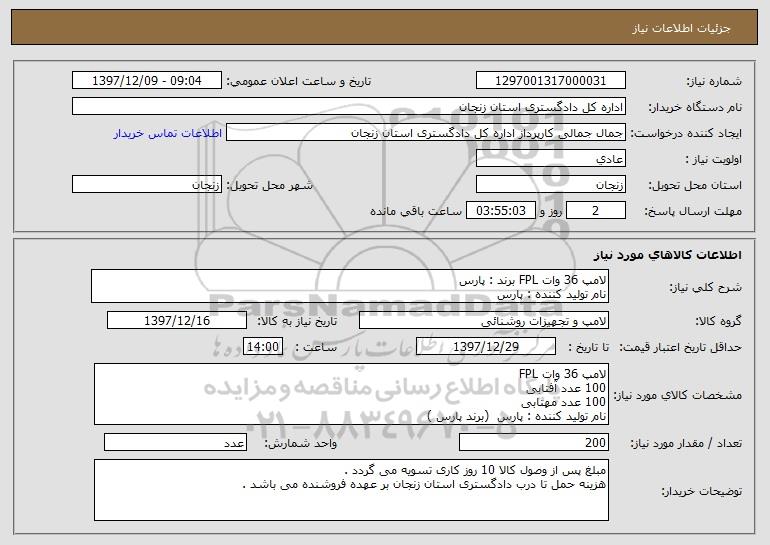Click the time field showing 14:00
This screenshot has width=770, height=545.
[x=263, y=347]
